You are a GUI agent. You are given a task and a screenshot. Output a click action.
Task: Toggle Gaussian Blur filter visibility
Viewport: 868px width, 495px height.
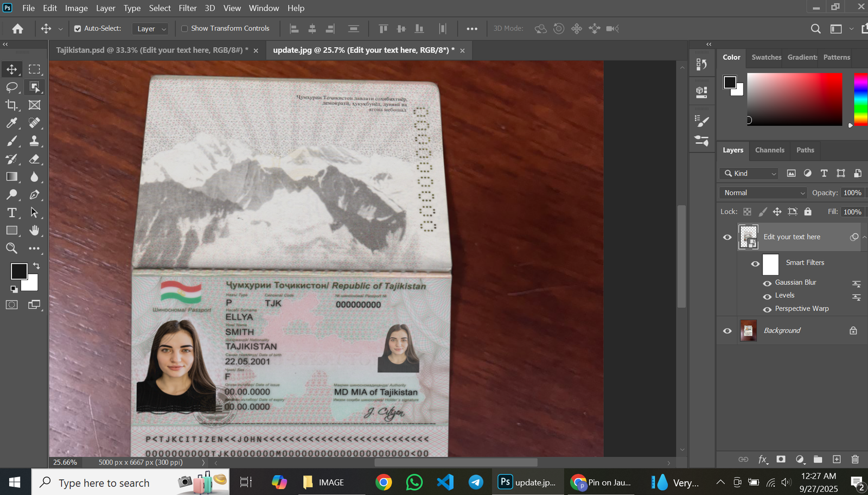[x=767, y=283]
